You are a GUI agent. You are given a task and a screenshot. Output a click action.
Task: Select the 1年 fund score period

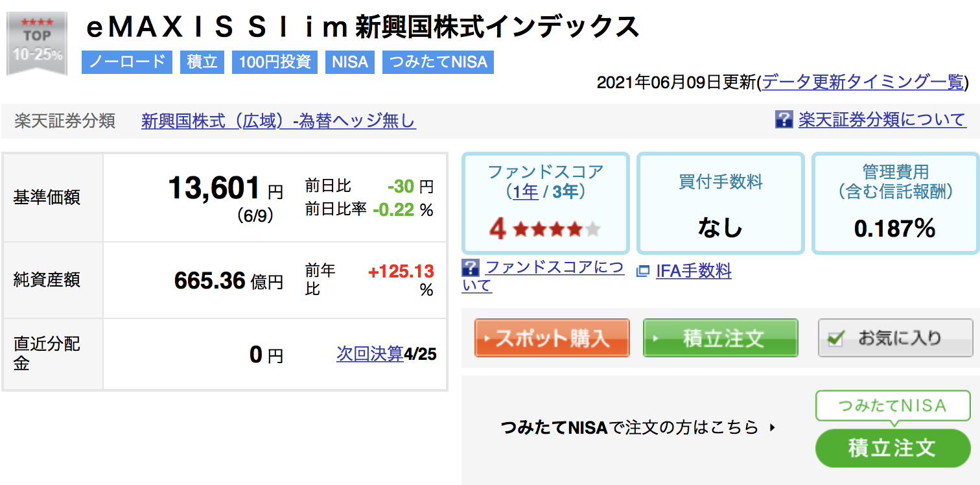click(526, 192)
